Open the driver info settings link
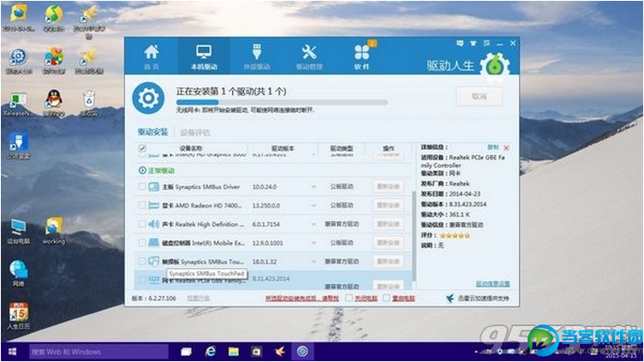This screenshot has width=644, height=362. tap(493, 284)
